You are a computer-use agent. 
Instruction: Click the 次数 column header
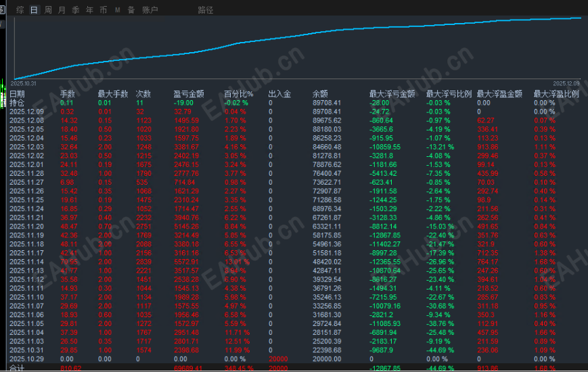click(143, 94)
